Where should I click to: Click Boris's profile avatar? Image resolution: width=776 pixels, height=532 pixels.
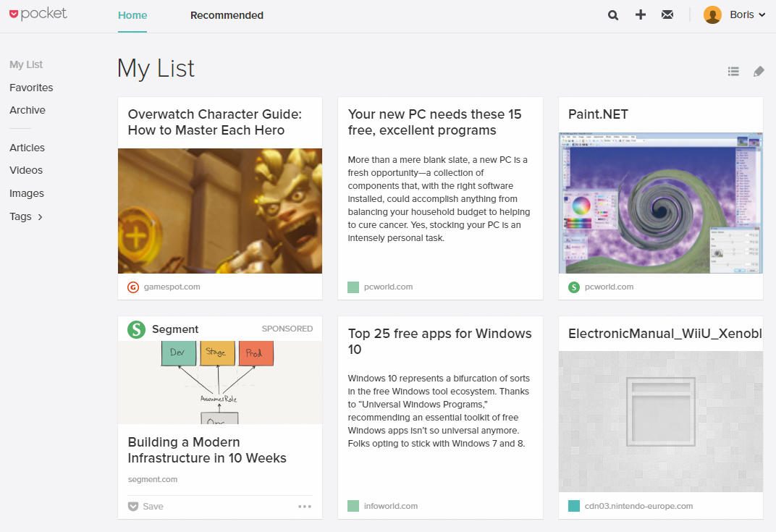712,15
